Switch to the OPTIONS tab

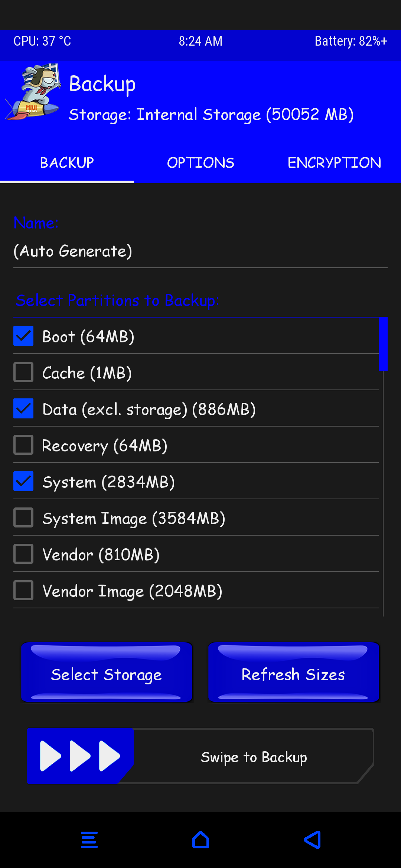[x=200, y=162]
